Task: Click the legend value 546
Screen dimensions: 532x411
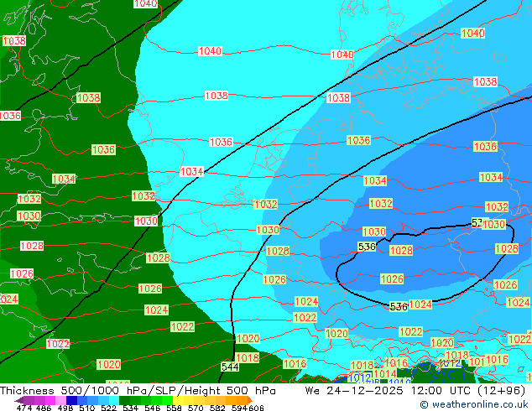Action: tap(152, 408)
